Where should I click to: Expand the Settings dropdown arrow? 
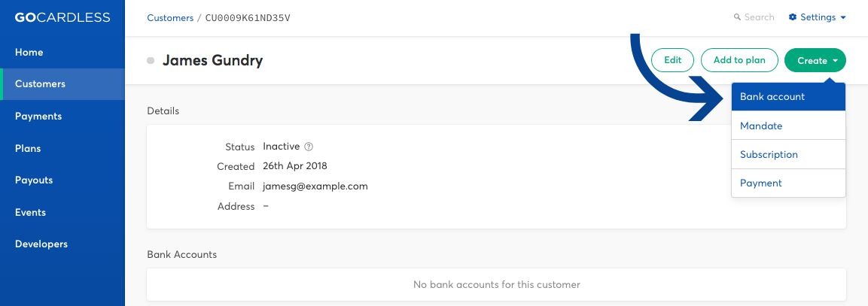pos(843,18)
